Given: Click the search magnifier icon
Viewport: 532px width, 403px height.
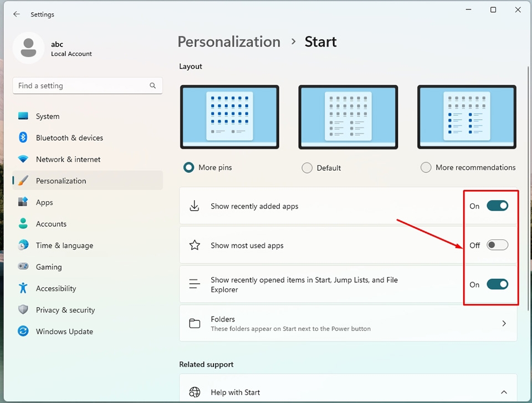Looking at the screenshot, I should [153, 85].
